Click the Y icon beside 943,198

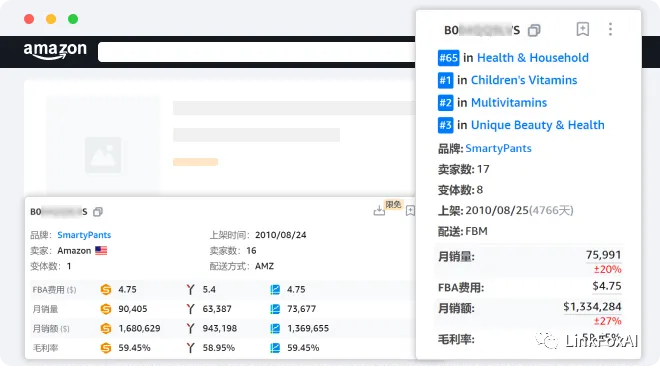coord(191,328)
